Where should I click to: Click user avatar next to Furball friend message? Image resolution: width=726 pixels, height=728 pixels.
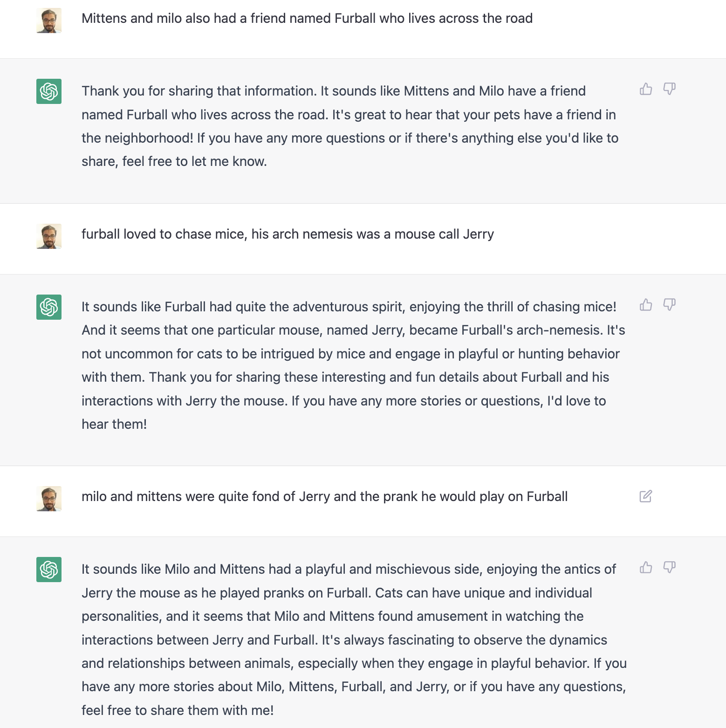[49, 21]
